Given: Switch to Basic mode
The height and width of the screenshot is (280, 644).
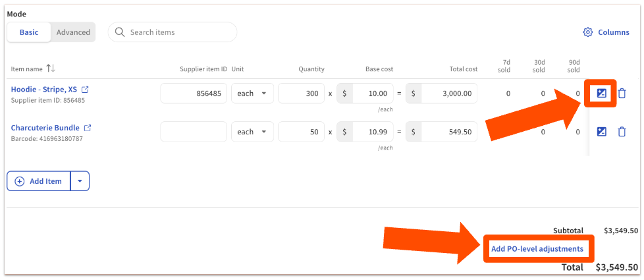Looking at the screenshot, I should pyautogui.click(x=29, y=32).
